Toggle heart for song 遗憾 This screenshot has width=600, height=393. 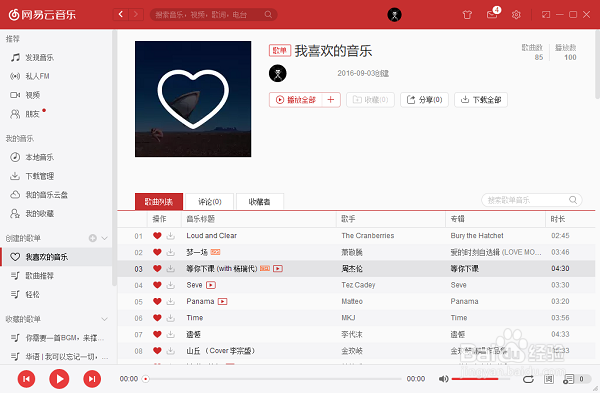[157, 334]
